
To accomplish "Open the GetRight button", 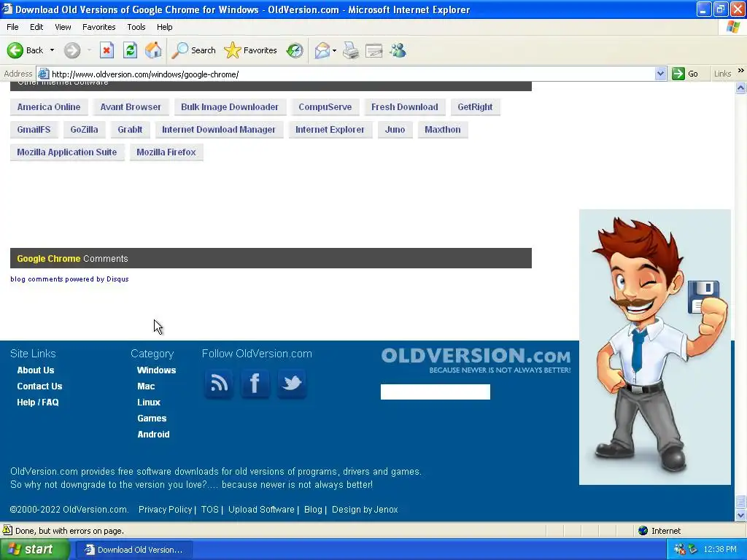I will click(x=475, y=106).
